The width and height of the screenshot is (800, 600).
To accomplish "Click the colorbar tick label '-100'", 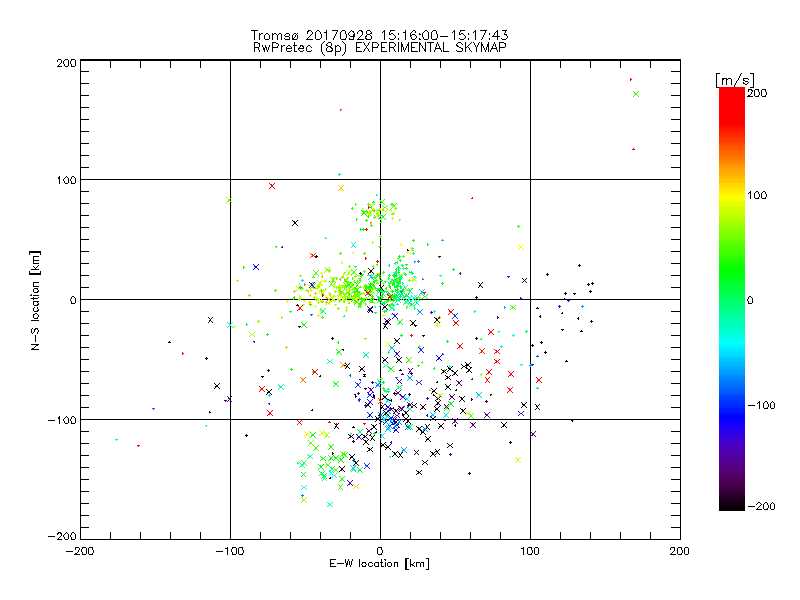I will click(761, 405).
